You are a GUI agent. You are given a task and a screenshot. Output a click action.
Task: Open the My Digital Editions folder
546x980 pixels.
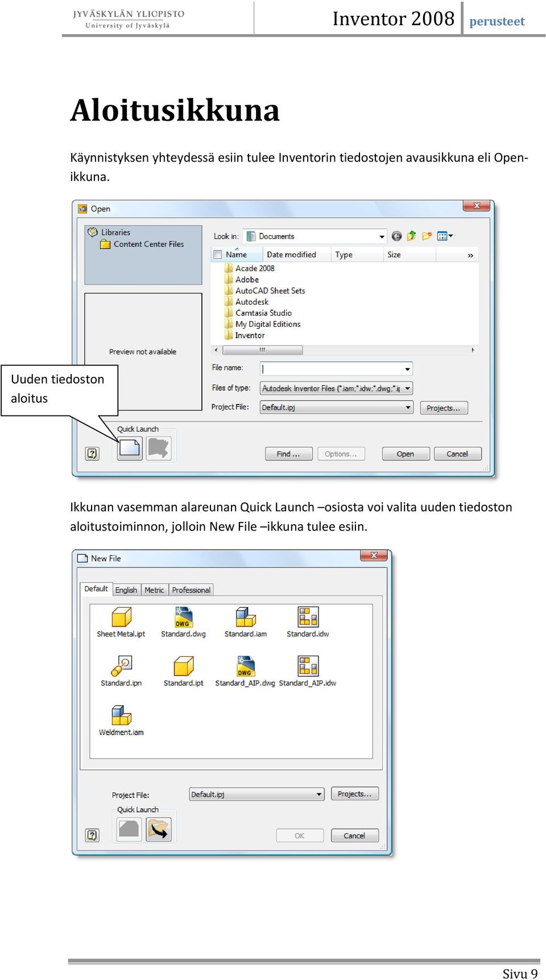[x=263, y=324]
